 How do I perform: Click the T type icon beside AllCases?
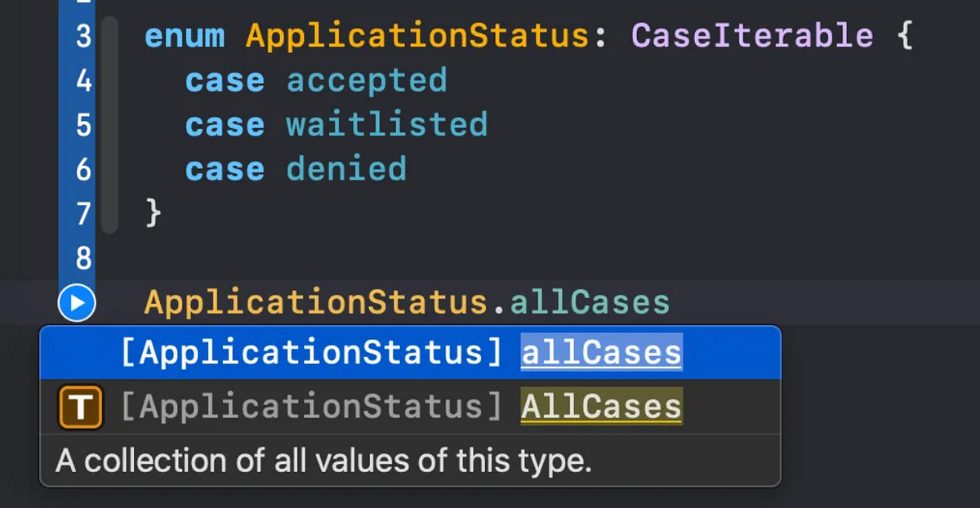[x=79, y=406]
